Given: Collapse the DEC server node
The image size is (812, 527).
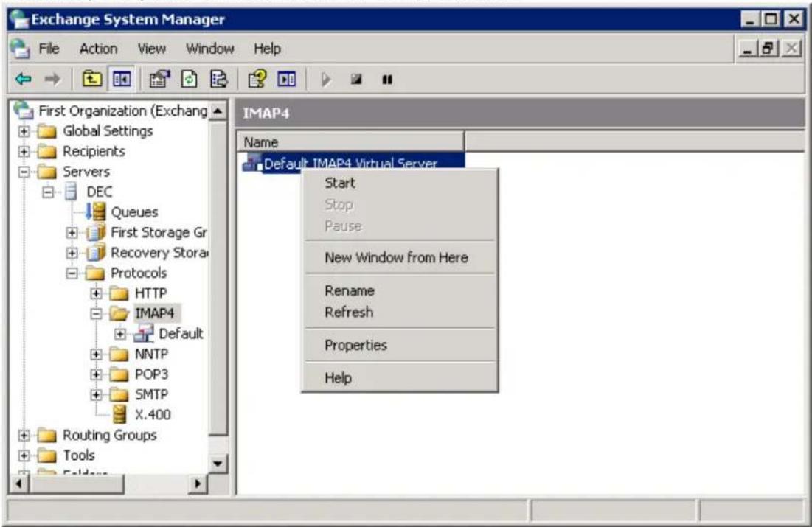Looking at the screenshot, I should tap(48, 192).
